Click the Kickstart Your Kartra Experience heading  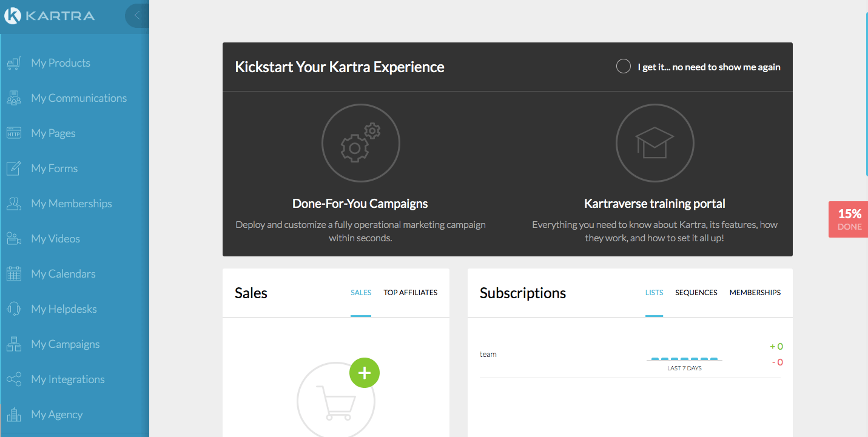tap(340, 67)
